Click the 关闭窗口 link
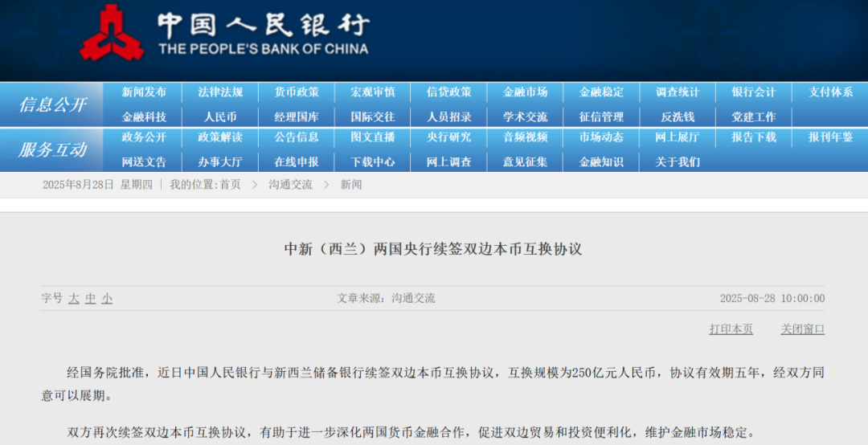Screen dimensions: 868x445 click(x=803, y=329)
